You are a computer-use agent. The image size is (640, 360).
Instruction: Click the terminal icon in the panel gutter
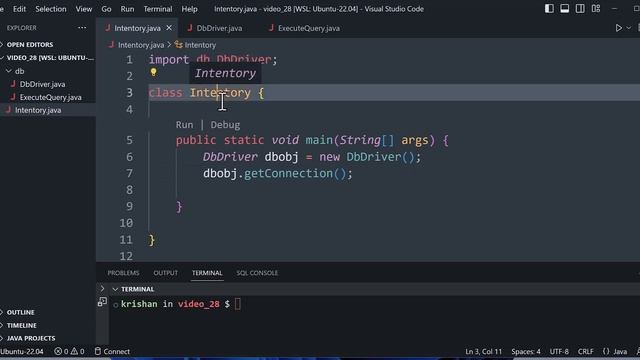coord(102,302)
